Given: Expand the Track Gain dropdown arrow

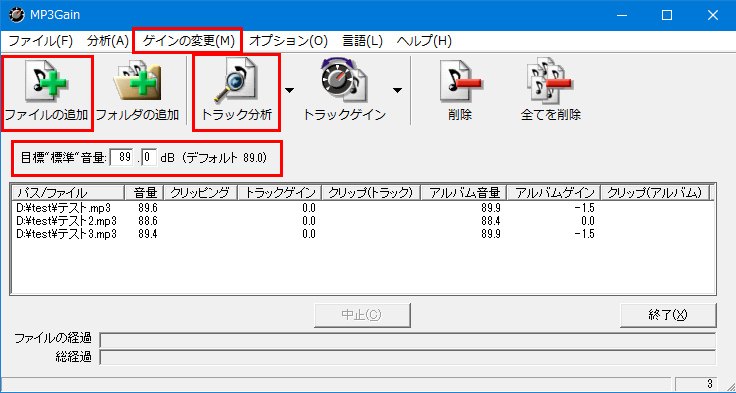Looking at the screenshot, I should pyautogui.click(x=398, y=90).
